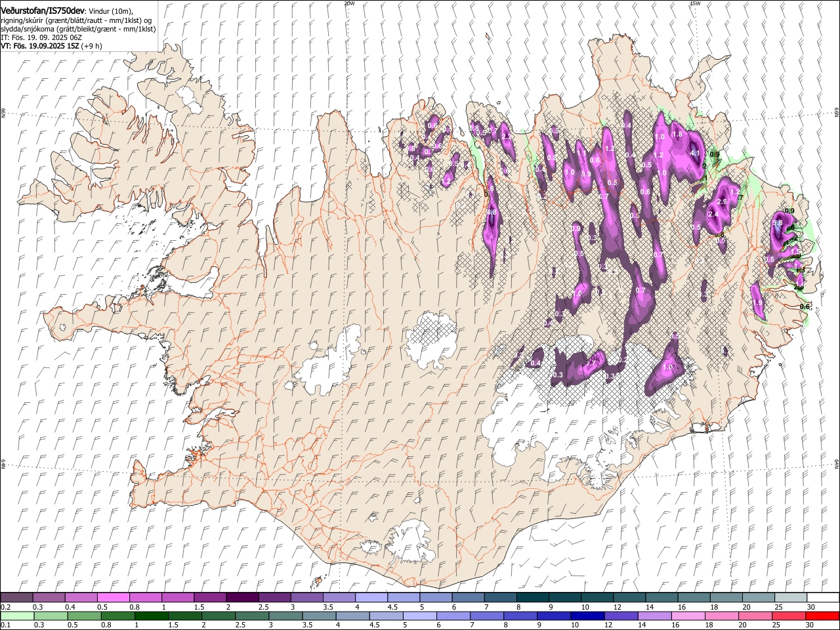Click the 'IT: Fös. 19. 09. 2025 06Z' line
The width and height of the screenshot is (840, 630).
pyautogui.click(x=41, y=38)
